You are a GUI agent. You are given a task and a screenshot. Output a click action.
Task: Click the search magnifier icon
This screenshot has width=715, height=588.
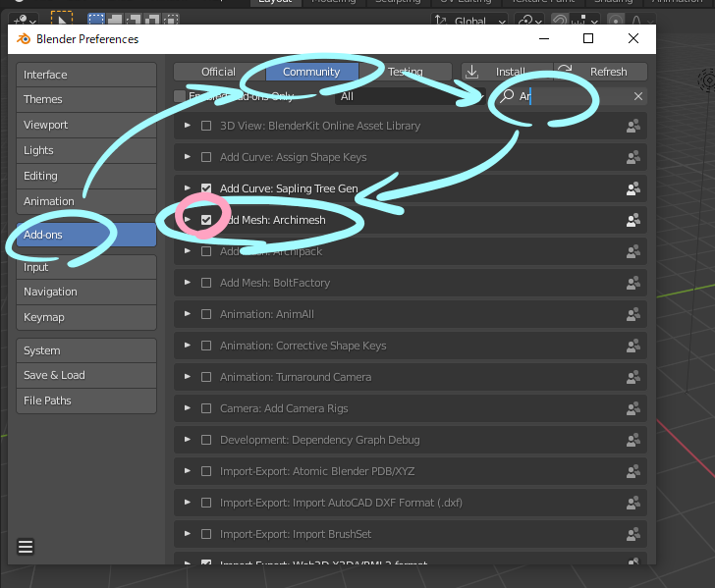(507, 96)
